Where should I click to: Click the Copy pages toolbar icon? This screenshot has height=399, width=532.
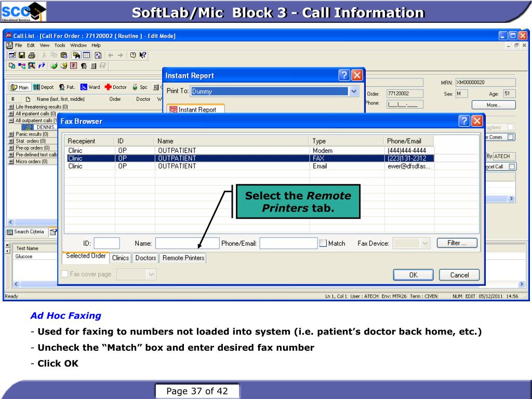point(54,55)
